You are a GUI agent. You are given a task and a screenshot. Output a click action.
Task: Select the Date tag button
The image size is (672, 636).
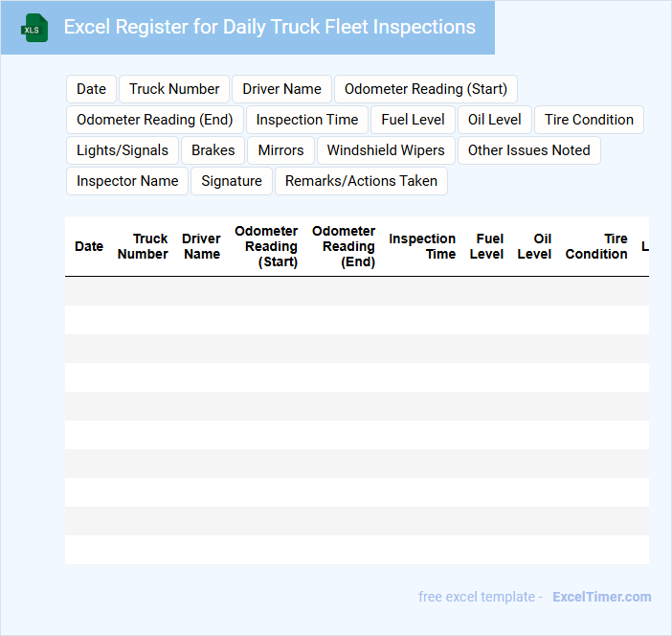(91, 89)
